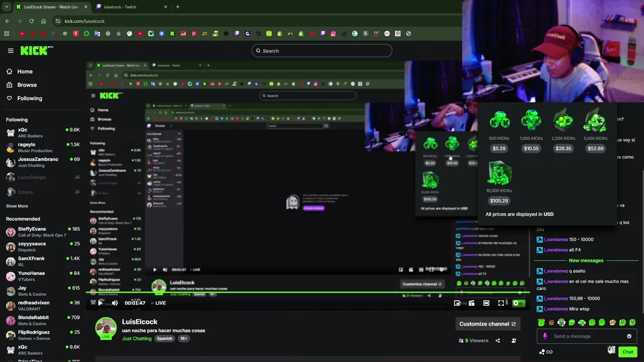Select the 500 KICKs bundle icon
The image size is (644, 362).
coord(499,121)
